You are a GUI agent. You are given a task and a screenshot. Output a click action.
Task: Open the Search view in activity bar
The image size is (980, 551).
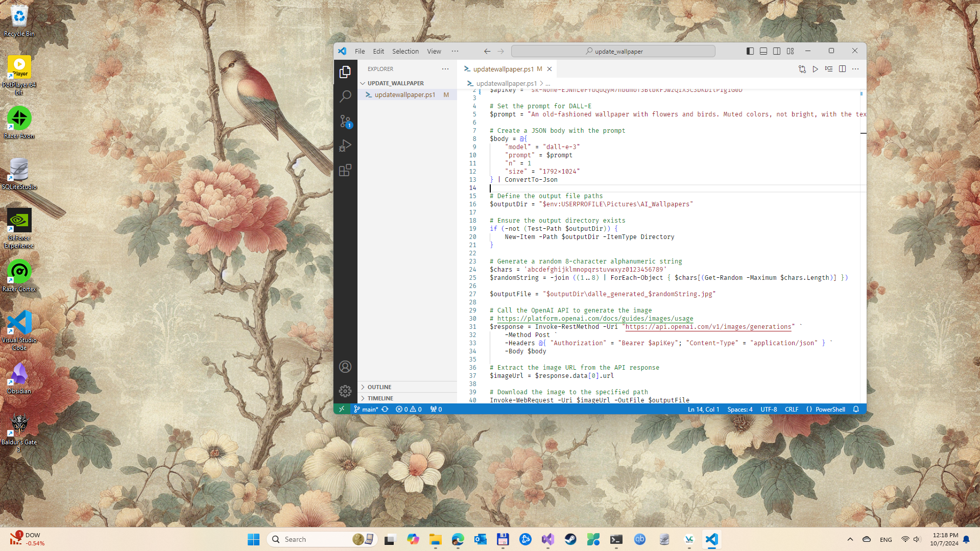tap(345, 96)
